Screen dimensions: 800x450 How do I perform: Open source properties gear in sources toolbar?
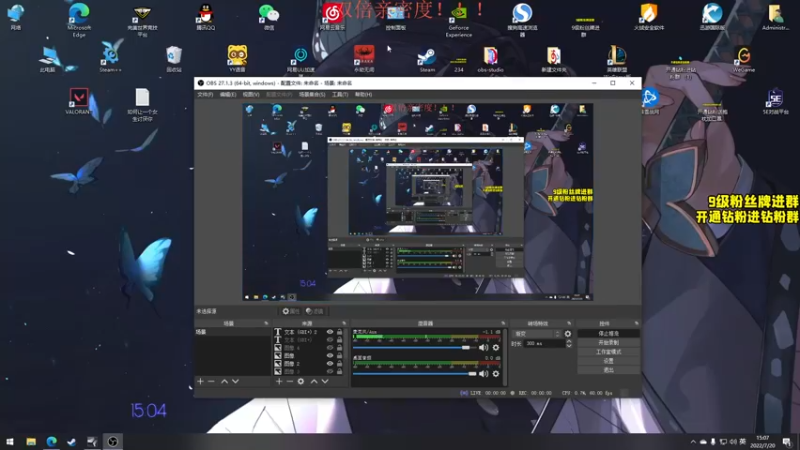[x=301, y=381]
